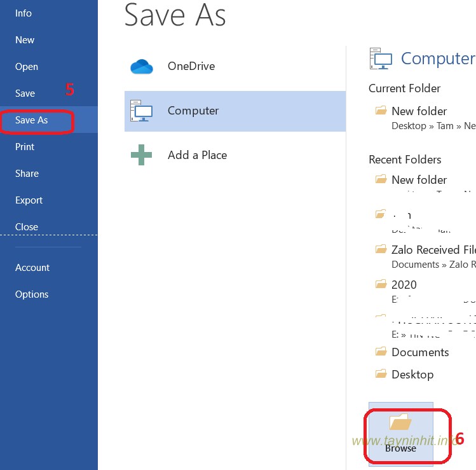Click the Computer monitor icon in places list
The image size is (476, 470).
141,111
